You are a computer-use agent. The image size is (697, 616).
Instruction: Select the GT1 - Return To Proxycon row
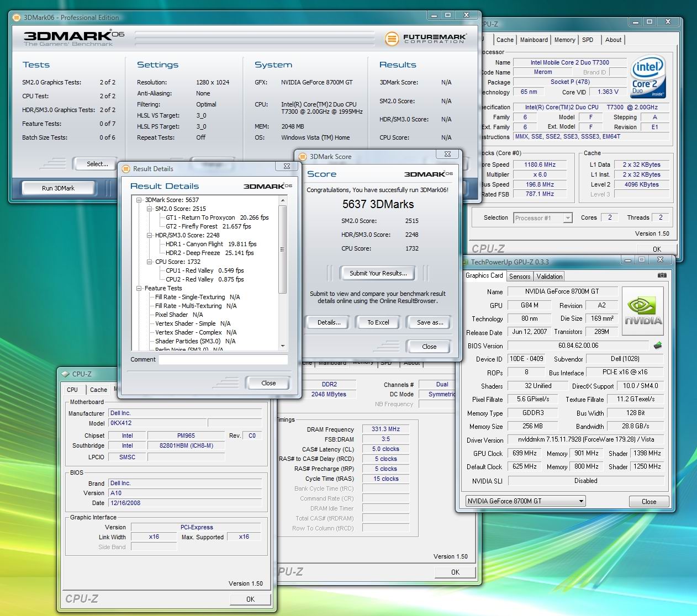tap(217, 217)
